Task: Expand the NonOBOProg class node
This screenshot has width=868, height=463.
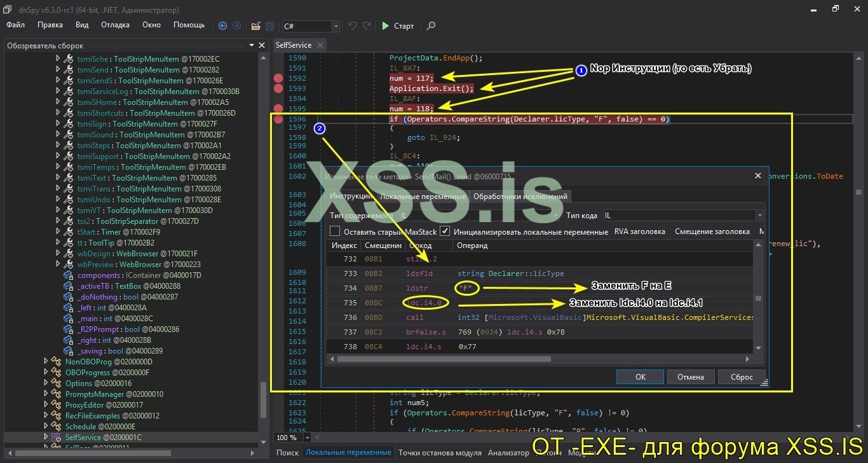Action: [46, 362]
